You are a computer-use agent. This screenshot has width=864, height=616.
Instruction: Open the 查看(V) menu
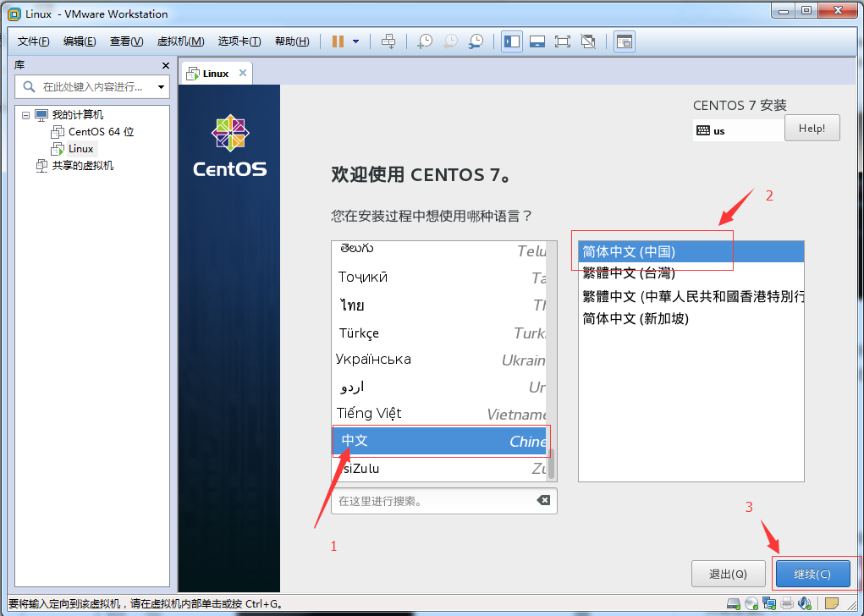coord(126,41)
